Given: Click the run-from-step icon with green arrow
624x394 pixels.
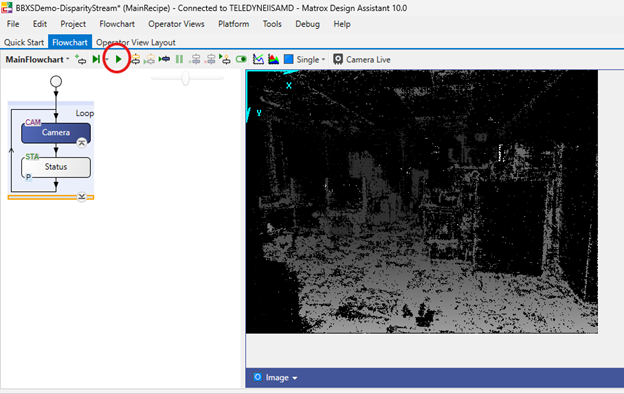Looking at the screenshot, I should 225,59.
